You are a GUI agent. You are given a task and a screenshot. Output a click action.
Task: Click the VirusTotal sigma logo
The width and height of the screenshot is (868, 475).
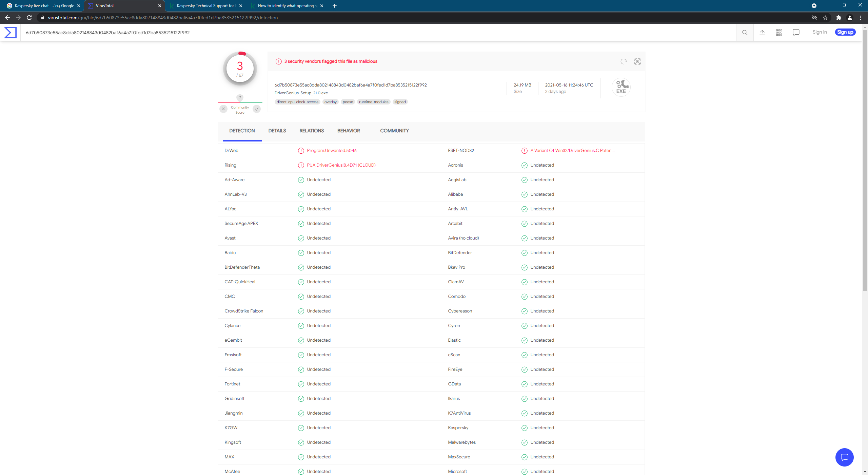pos(10,33)
